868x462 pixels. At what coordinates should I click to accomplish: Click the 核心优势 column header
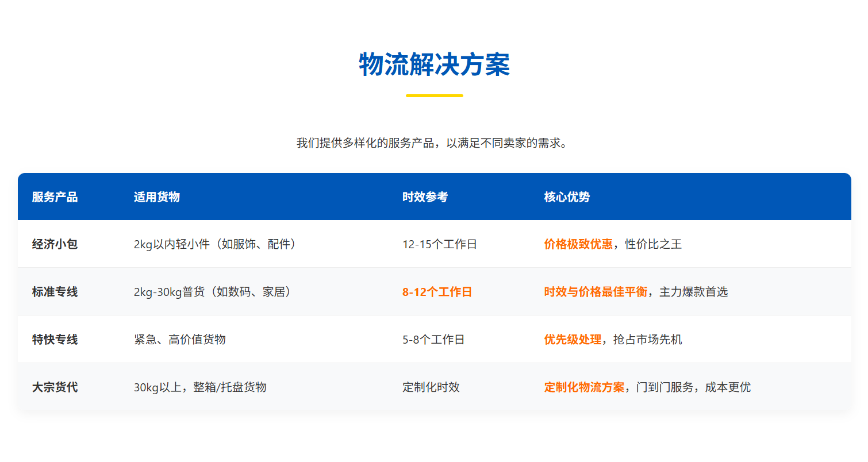pyautogui.click(x=567, y=197)
